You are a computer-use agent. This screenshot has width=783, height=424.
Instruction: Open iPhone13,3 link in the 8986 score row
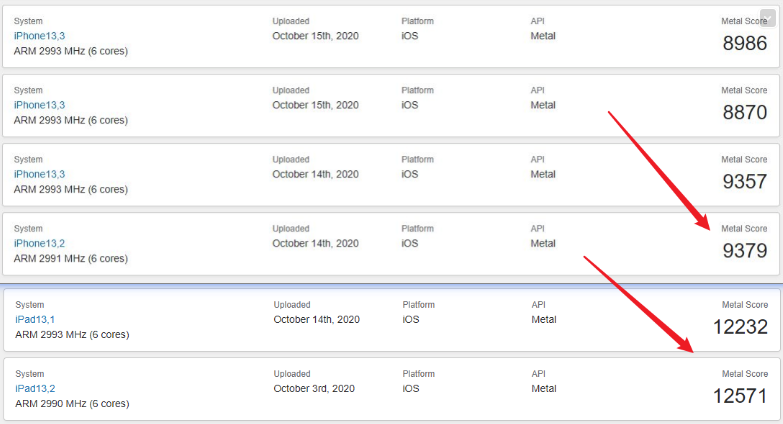pos(39,36)
